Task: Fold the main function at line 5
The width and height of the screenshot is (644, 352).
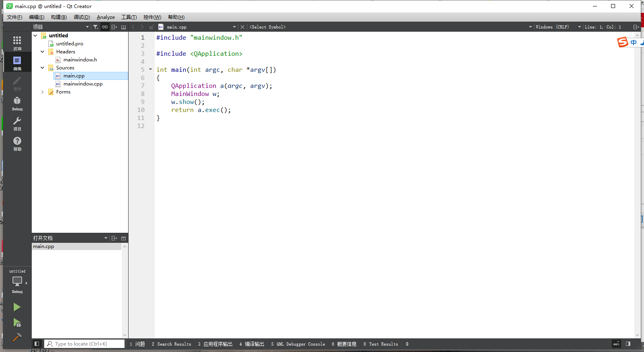Action: [x=151, y=69]
